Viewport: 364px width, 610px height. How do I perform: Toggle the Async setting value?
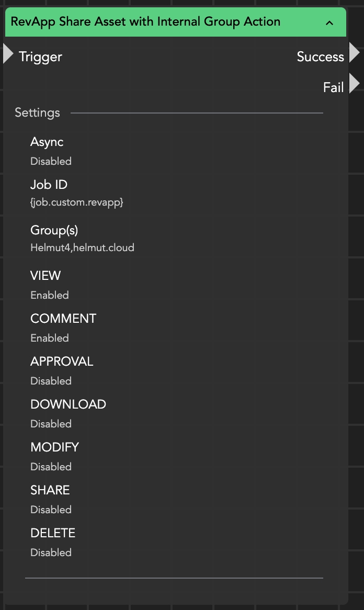pos(51,161)
